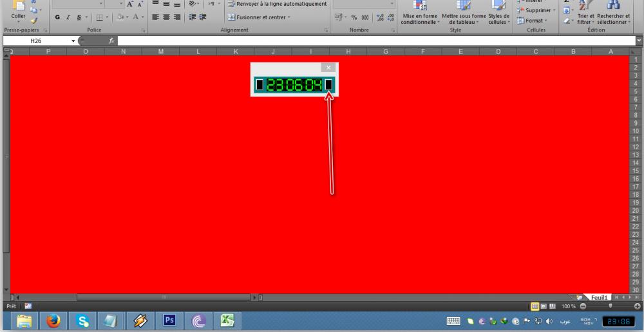Open Trier et filtrer menu
The width and height of the screenshot is (644, 332).
tap(585, 12)
